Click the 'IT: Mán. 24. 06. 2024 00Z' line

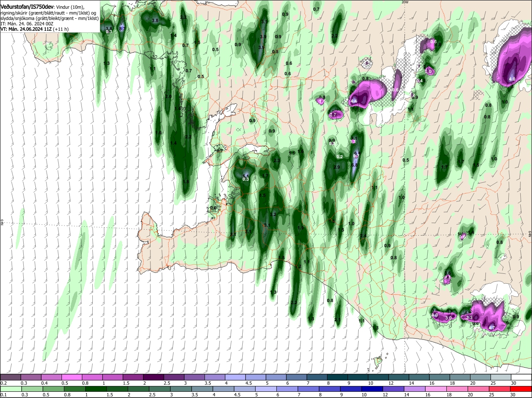point(27,24)
